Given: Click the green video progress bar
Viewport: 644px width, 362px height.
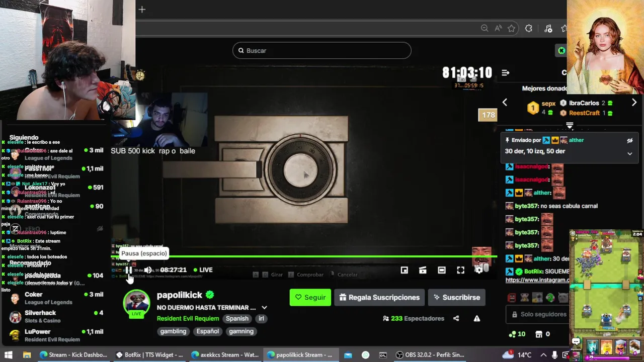Looking at the screenshot, I should [x=304, y=256].
